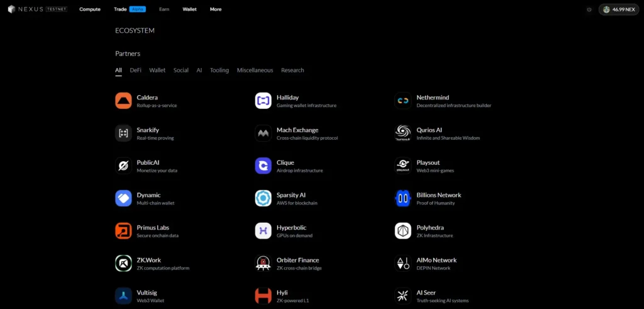The width and height of the screenshot is (644, 309).
Task: Click the Qurios AI spiral icon
Action: 402,133
